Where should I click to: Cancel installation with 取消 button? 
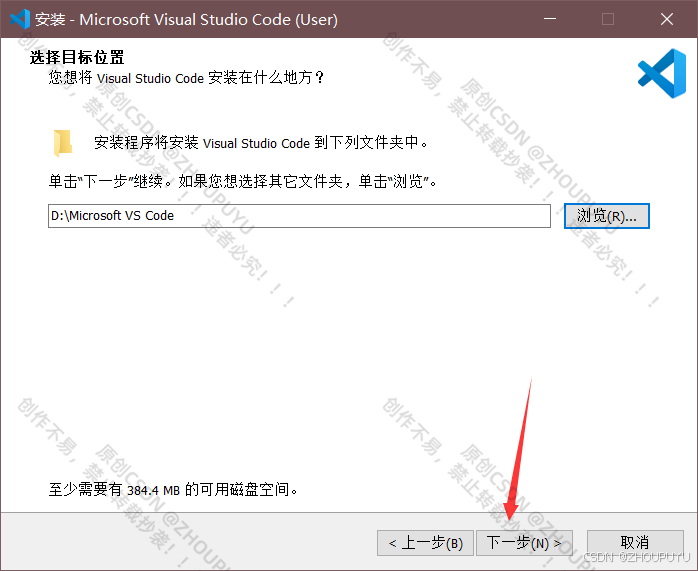click(635, 543)
